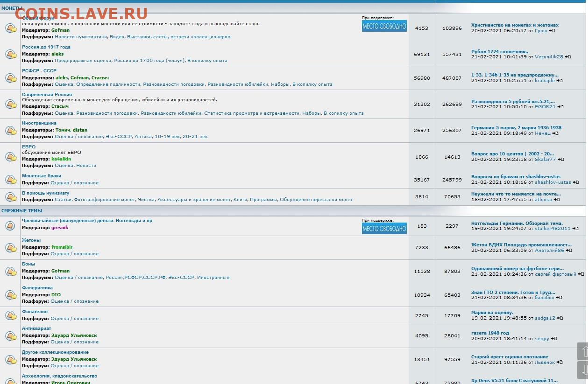588x384 pixels.
Task: Open the Россия до 1917 года forum
Action: coord(46,47)
